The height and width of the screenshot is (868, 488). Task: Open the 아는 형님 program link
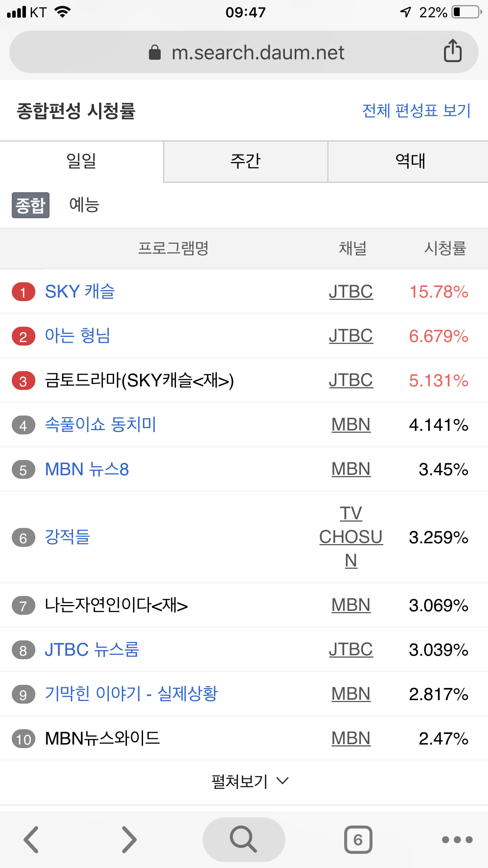click(x=77, y=336)
